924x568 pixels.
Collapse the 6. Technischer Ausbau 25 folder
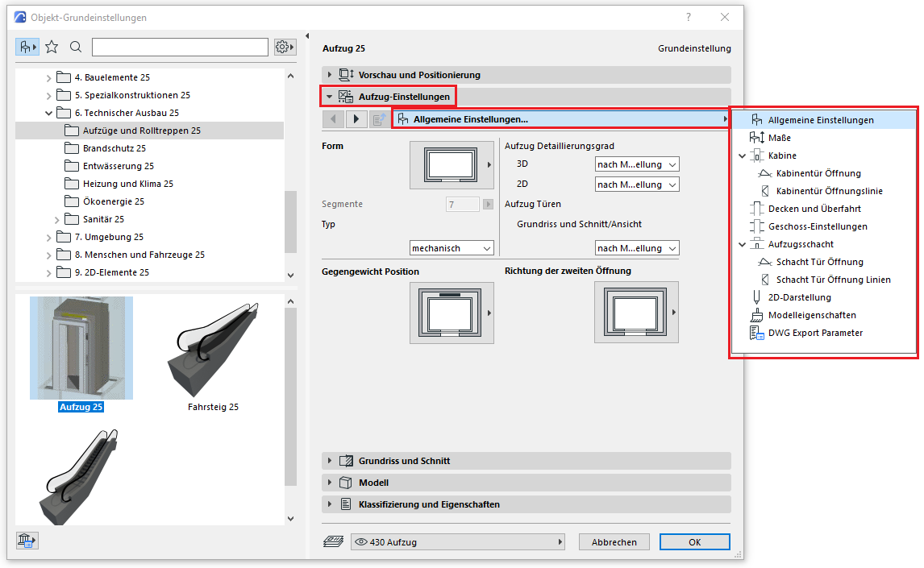(49, 113)
